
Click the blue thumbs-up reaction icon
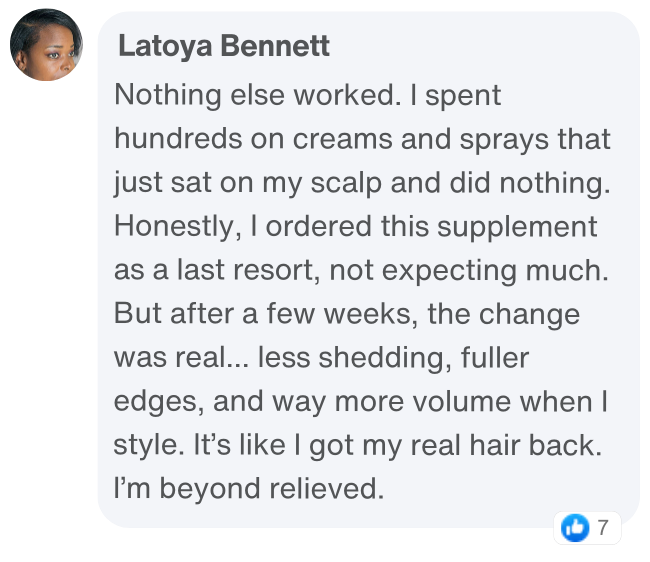click(x=574, y=527)
